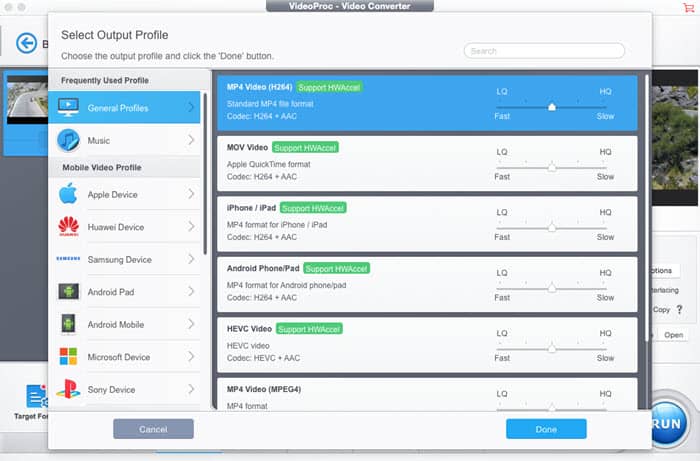Click the Android Mobile icon

[68, 324]
